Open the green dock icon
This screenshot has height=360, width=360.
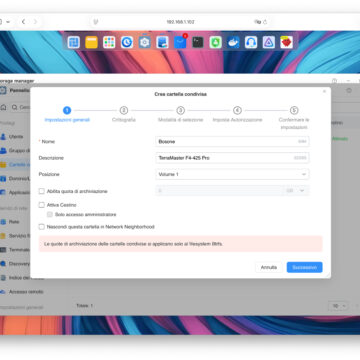click(216, 42)
